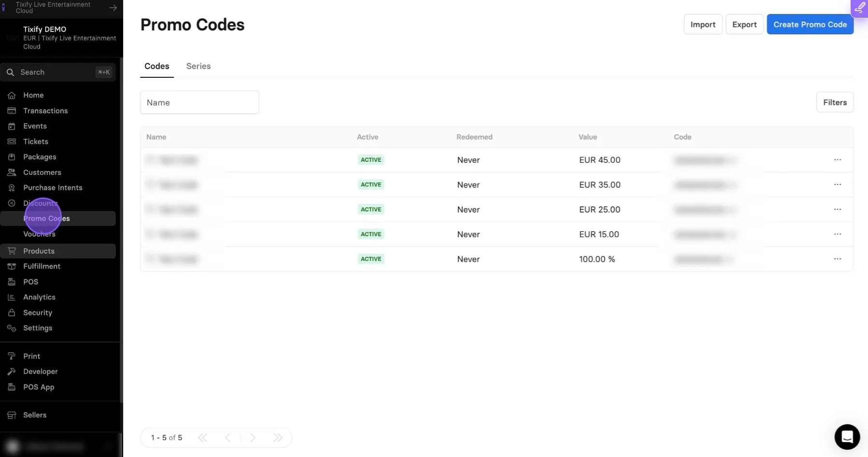Switch to the Series tab
Viewport: 868px width, 457px height.
click(198, 66)
